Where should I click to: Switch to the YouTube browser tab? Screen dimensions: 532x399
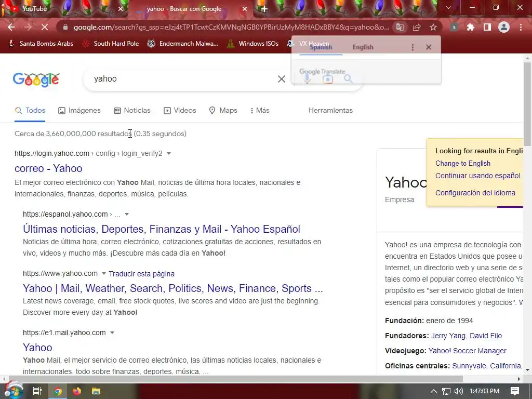(64, 9)
